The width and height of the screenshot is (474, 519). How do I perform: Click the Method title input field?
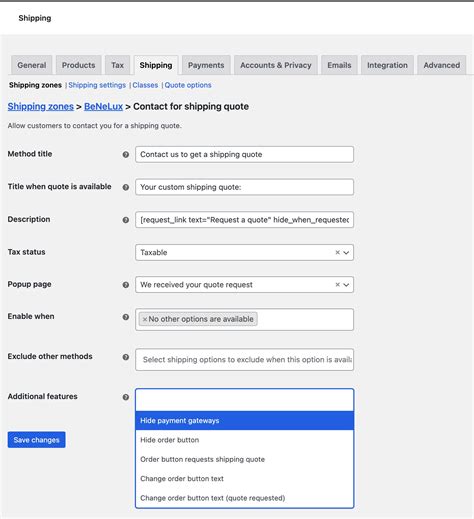(244, 155)
